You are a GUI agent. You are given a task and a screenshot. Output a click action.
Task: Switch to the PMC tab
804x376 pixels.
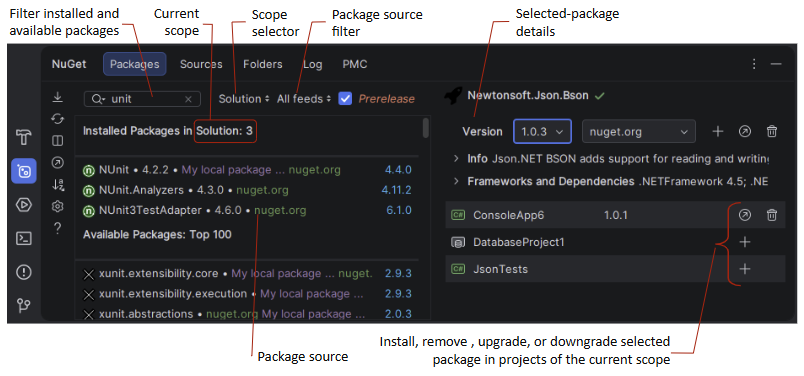[355, 64]
